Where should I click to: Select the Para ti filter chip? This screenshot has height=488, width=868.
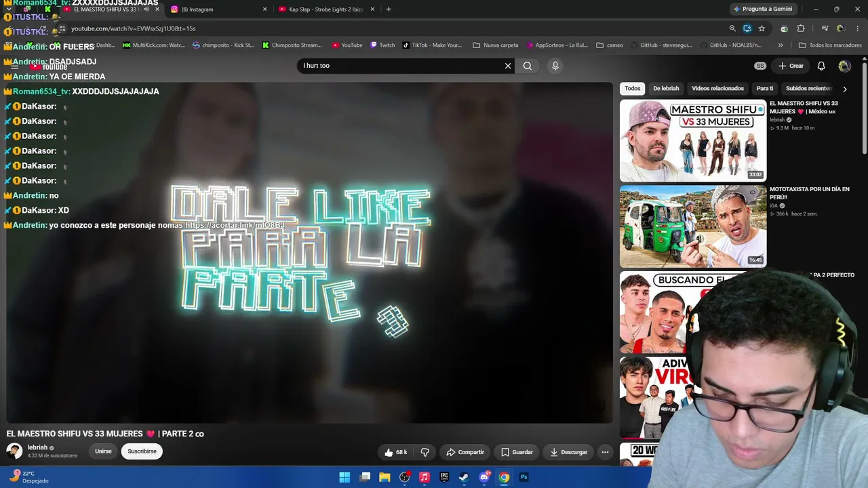[x=765, y=89]
